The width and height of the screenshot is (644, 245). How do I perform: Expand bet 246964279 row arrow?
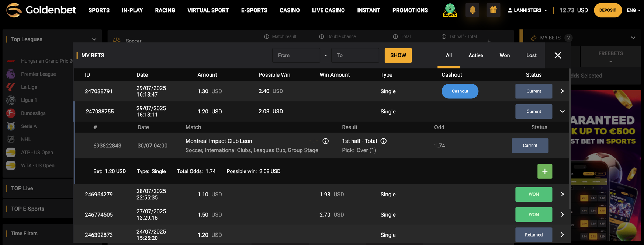[x=562, y=194]
